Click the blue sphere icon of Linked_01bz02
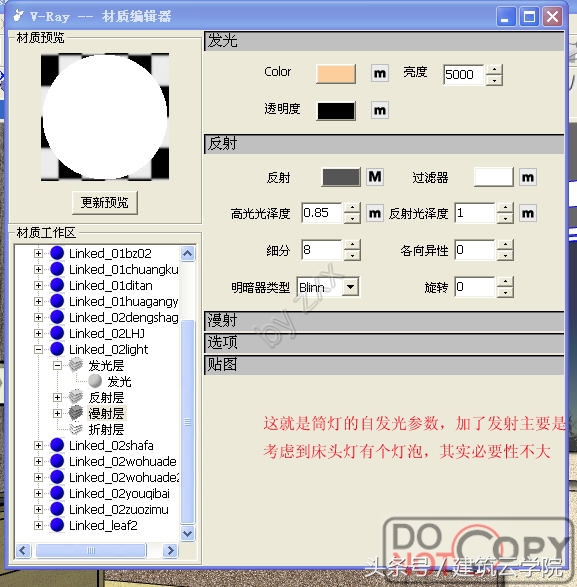 (57, 253)
